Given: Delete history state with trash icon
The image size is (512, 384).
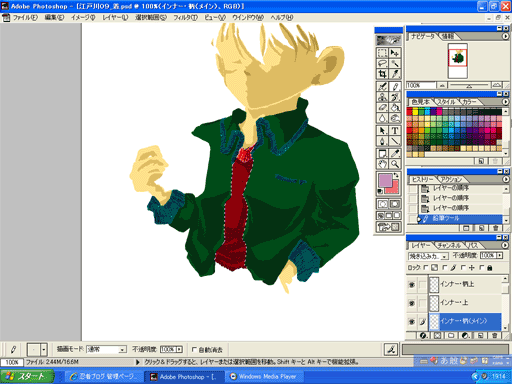Looking at the screenshot, I should pos(495,228).
